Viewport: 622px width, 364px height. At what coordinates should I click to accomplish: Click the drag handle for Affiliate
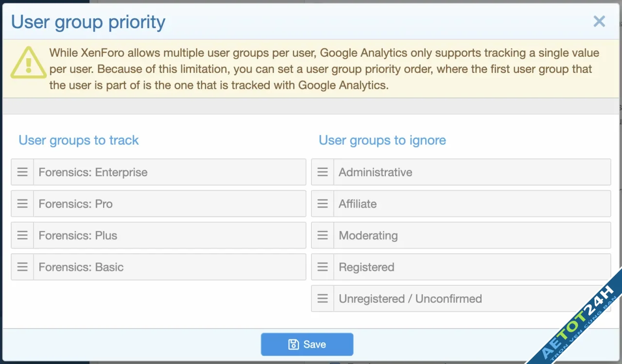(323, 203)
